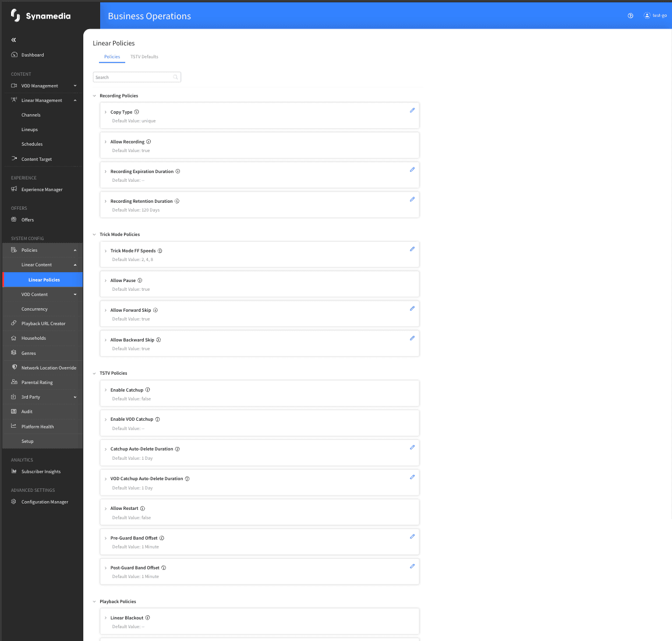Image resolution: width=672 pixels, height=641 pixels.
Task: Show info for Recording Expiration Duration
Action: point(178,171)
